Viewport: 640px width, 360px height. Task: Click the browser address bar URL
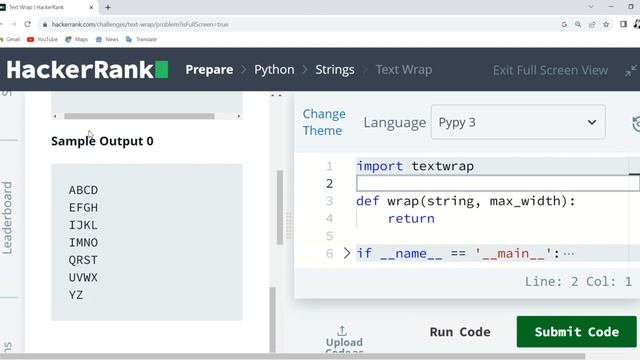(140, 24)
